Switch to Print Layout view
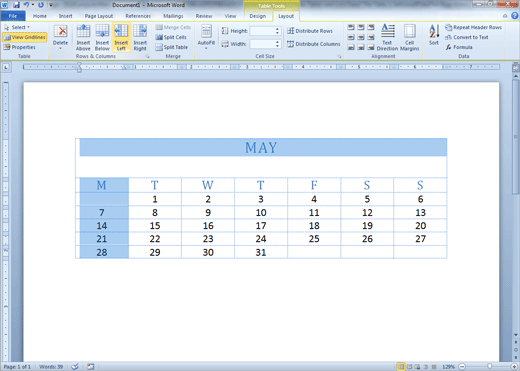Screen dimensions: 520x371 [x=401, y=367]
